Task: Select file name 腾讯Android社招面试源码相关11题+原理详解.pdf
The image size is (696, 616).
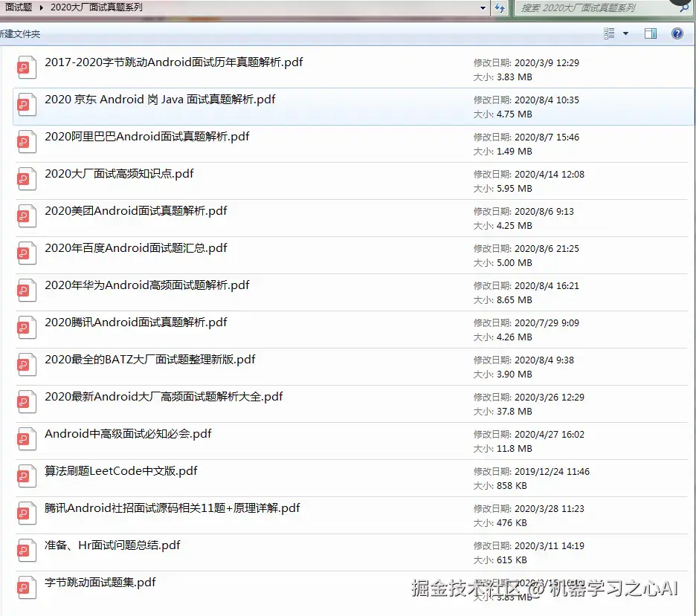Action: pos(173,508)
